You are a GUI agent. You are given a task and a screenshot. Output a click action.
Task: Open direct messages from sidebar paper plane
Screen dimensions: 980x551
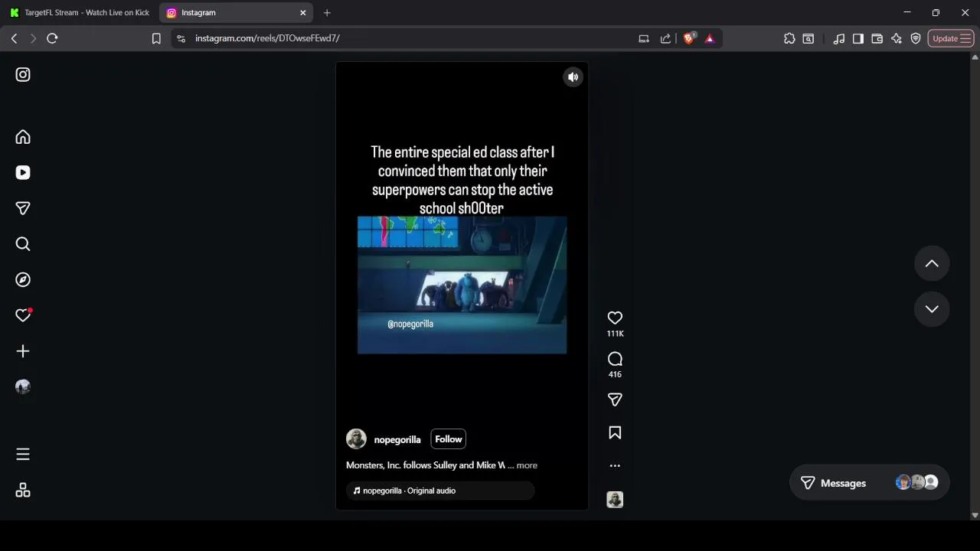[23, 208]
